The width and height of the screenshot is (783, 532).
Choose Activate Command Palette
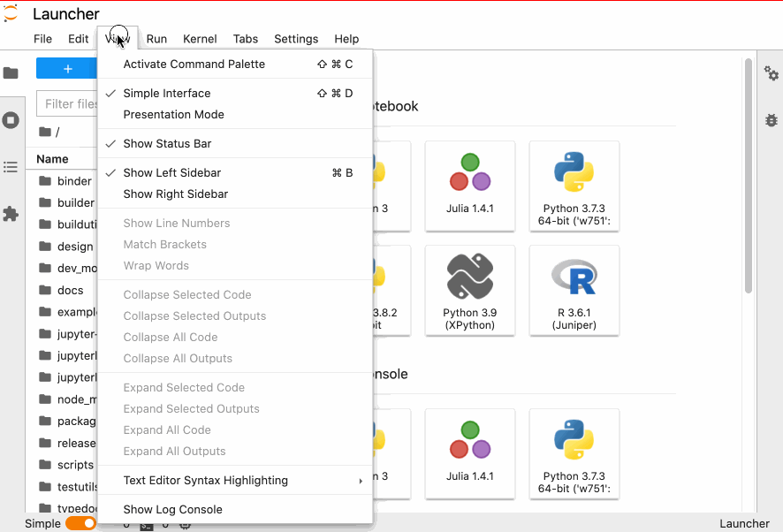coord(235,65)
